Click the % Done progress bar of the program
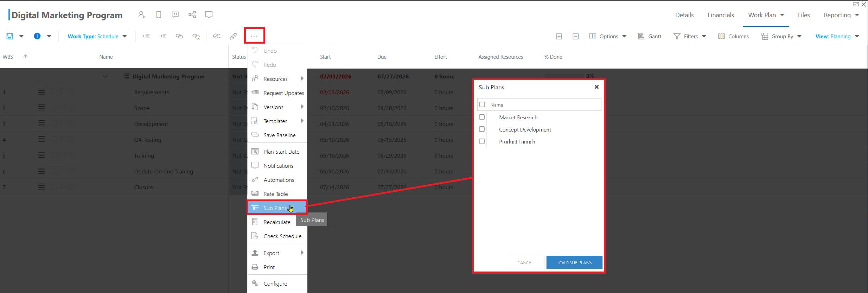868x293 pixels. (564, 76)
